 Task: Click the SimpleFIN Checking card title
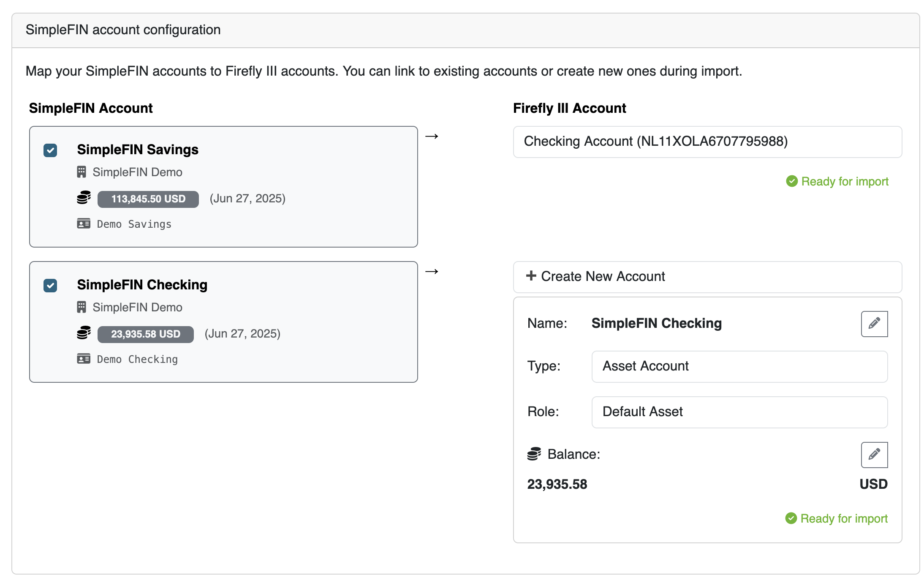click(x=142, y=285)
